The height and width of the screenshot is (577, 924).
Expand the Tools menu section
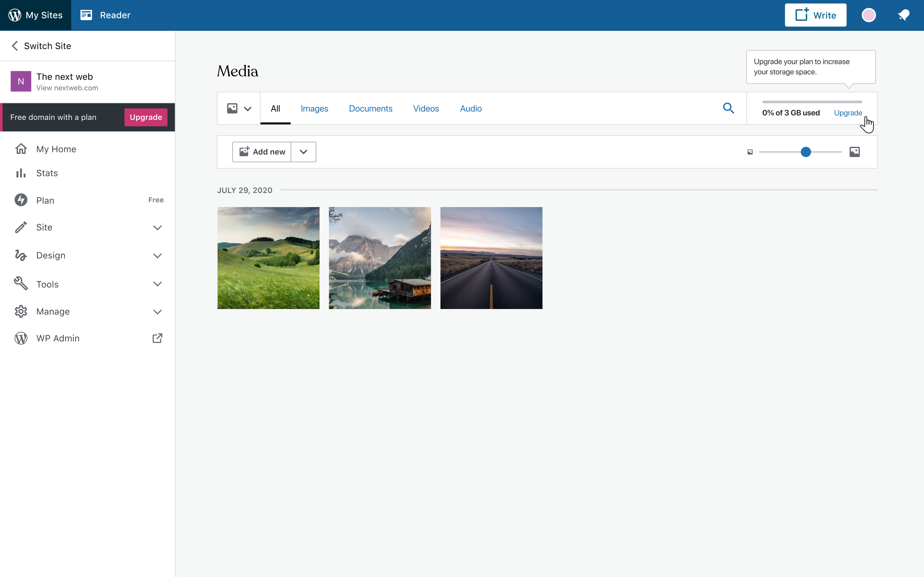[x=157, y=284]
